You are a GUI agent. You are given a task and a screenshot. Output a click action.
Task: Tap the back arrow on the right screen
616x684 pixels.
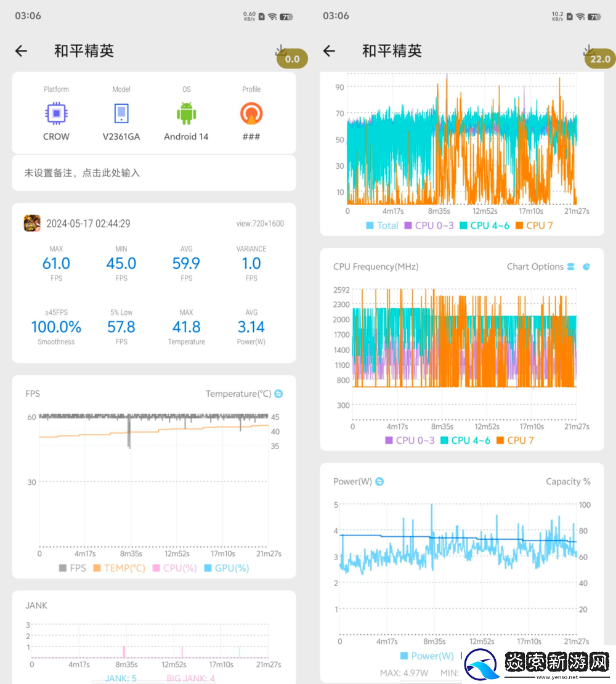(330, 51)
